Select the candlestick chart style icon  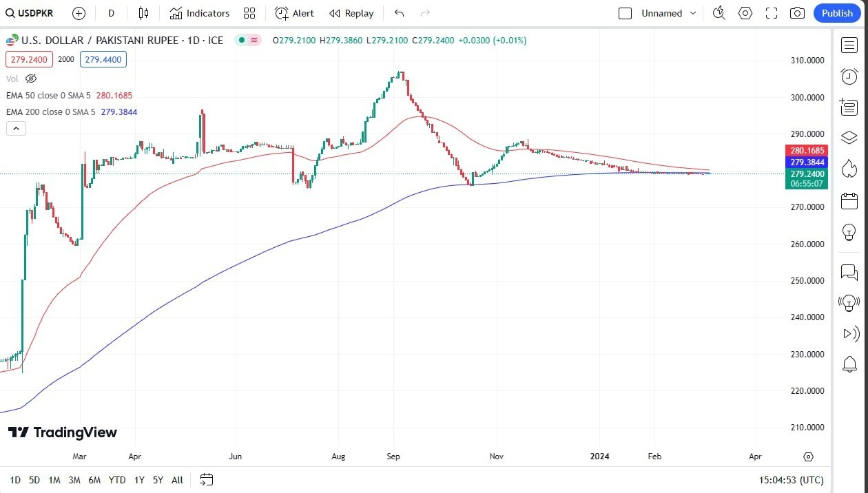point(143,13)
